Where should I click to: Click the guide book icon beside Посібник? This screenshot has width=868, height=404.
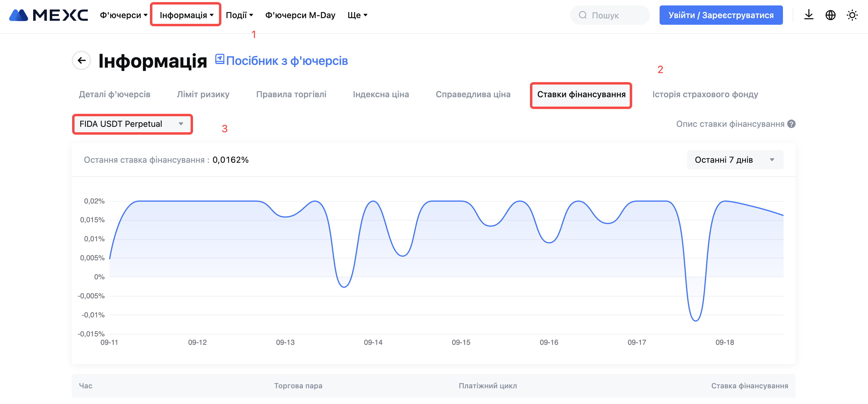[x=220, y=59]
